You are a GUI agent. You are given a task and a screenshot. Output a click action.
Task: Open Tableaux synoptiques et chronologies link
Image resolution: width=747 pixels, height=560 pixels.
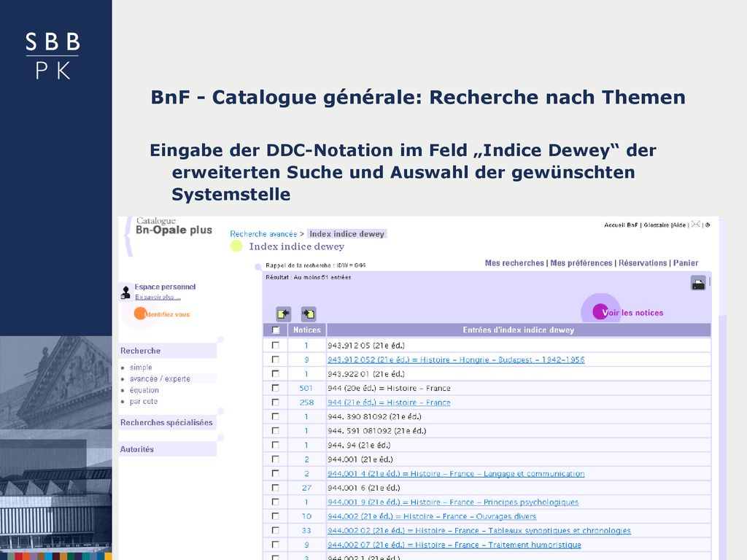click(479, 530)
